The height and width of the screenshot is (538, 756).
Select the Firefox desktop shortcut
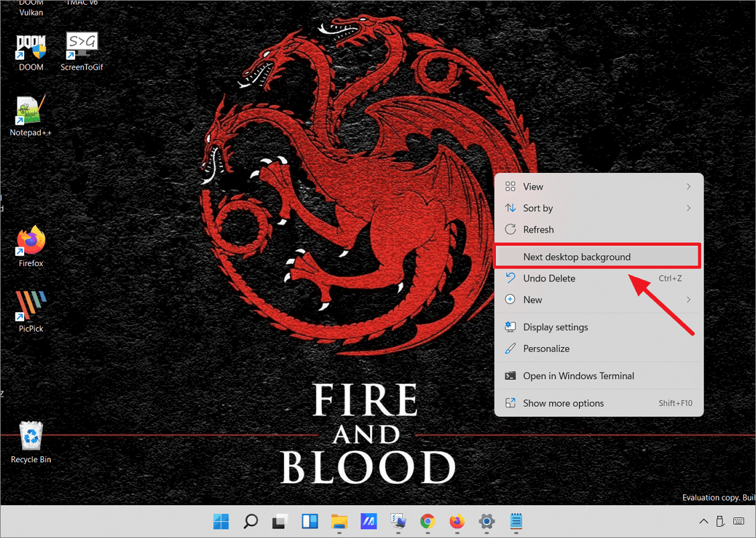point(31,247)
